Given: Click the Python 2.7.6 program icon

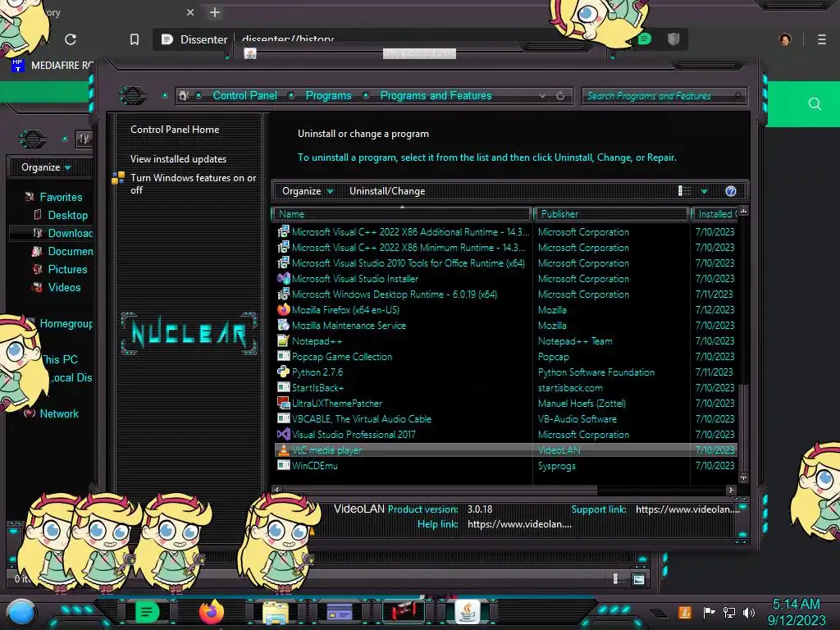Looking at the screenshot, I should click(x=283, y=372).
